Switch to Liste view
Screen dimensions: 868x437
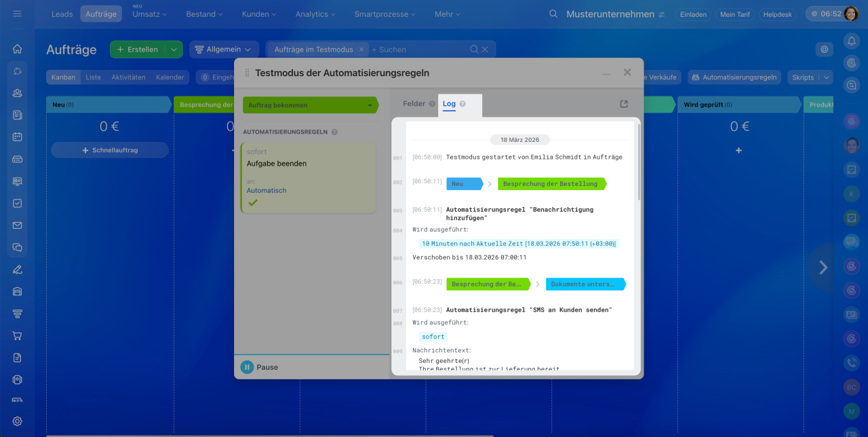[94, 77]
